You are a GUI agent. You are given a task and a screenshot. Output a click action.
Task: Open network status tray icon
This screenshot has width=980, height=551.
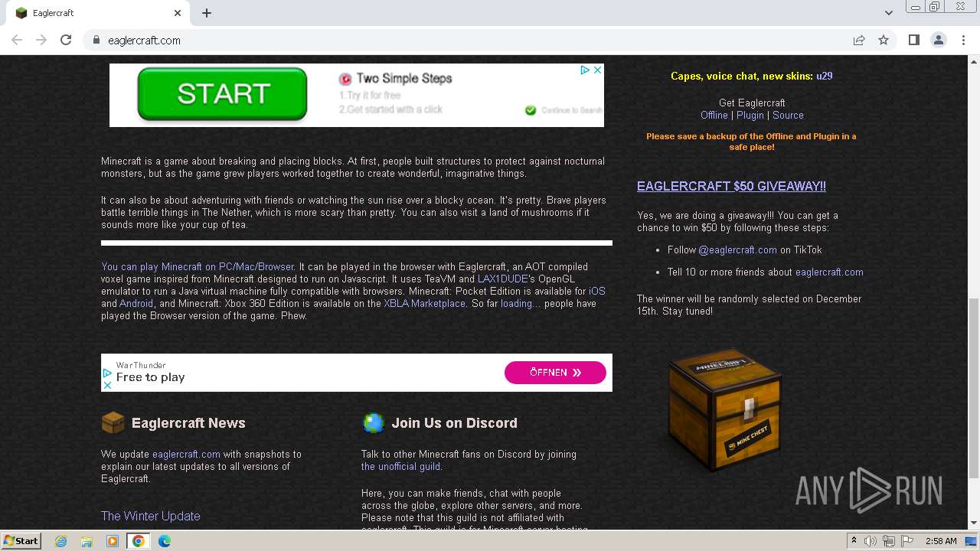pyautogui.click(x=888, y=541)
